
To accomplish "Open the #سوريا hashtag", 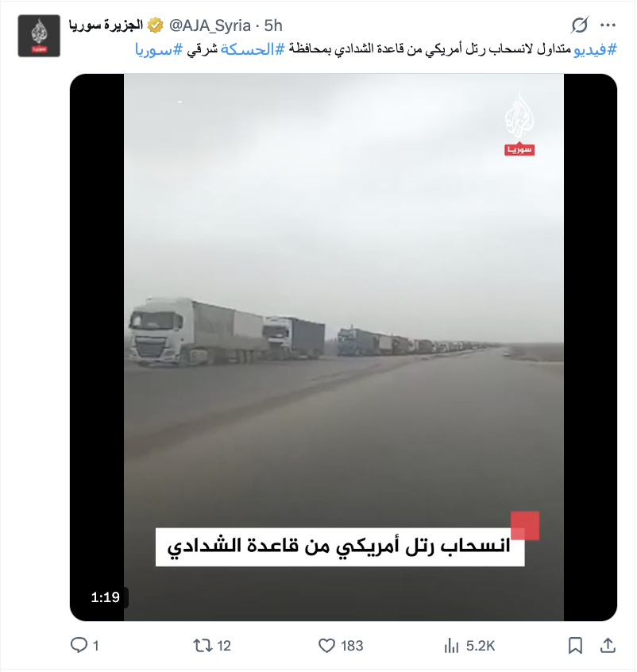I will [159, 50].
